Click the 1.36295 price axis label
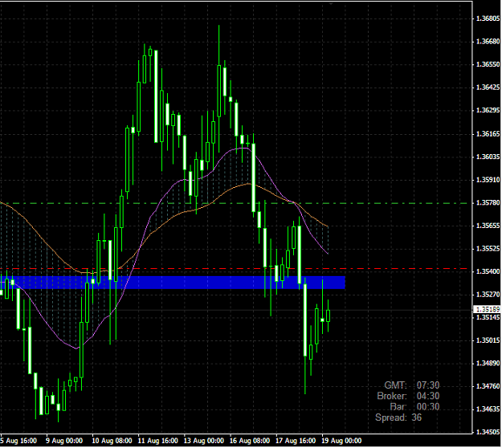The image size is (502, 448). click(x=488, y=111)
